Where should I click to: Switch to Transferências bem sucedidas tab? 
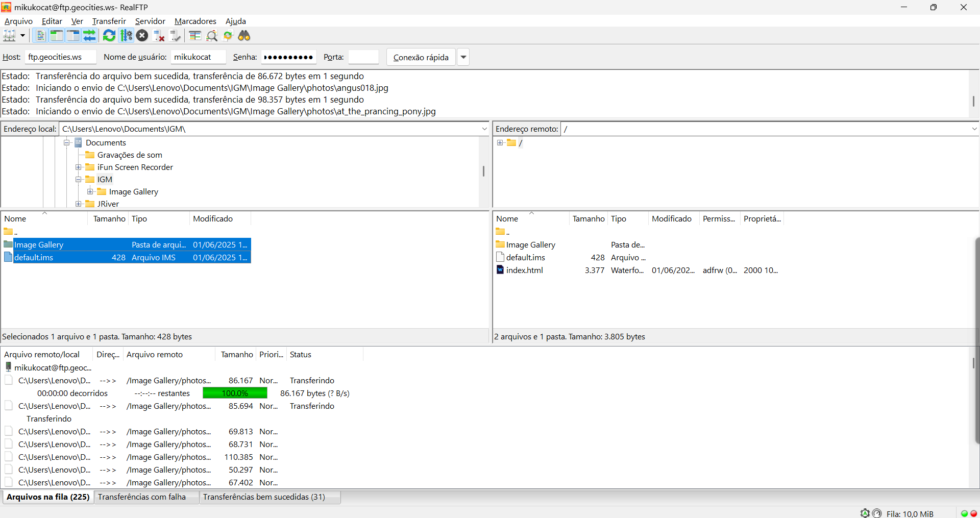coord(269,497)
